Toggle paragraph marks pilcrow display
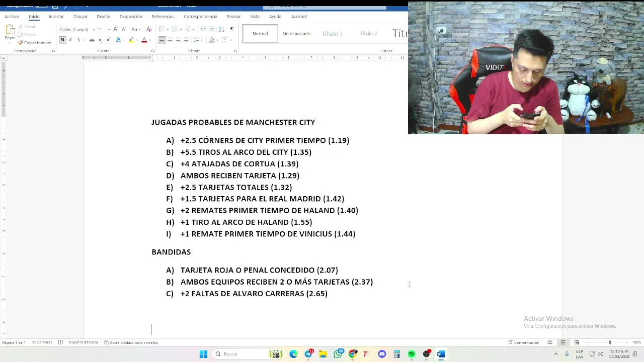 click(x=232, y=29)
